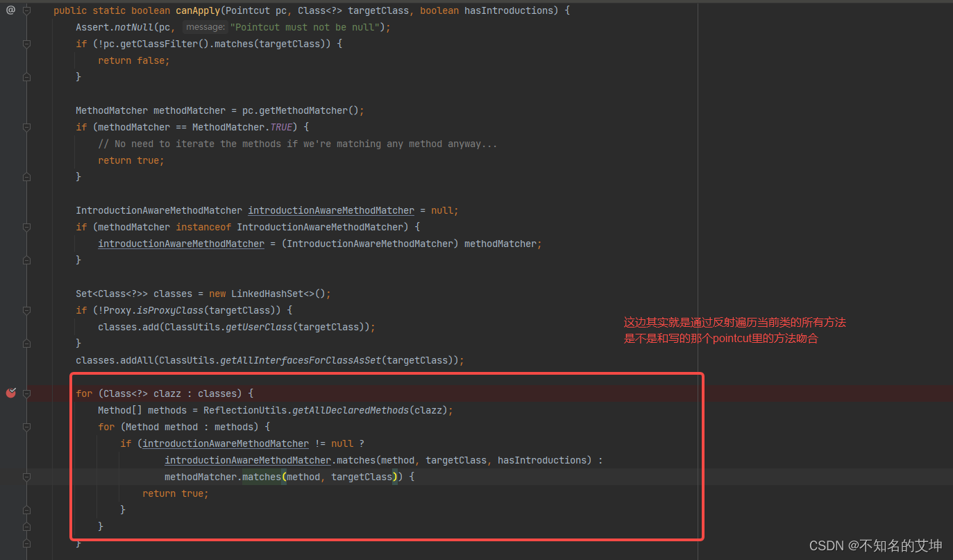Click the italic 'notNull' method call
The width and height of the screenshot is (953, 560).
[134, 27]
